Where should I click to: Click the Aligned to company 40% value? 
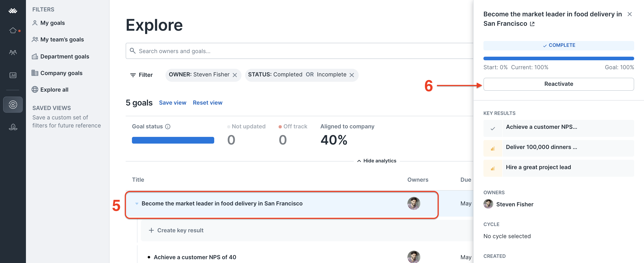click(334, 140)
